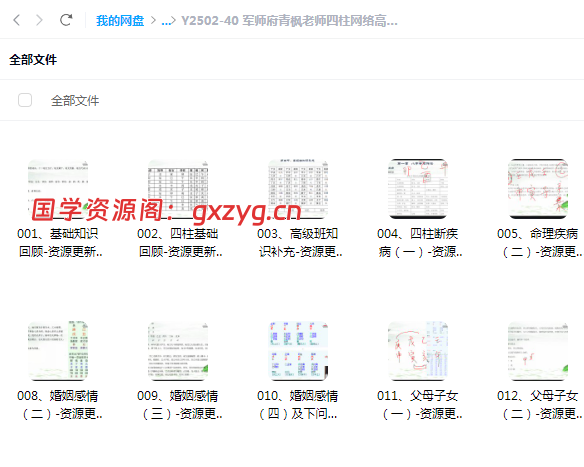Expand the collapsed '...' breadcrumb path
This screenshot has width=584, height=467.
coord(166,21)
